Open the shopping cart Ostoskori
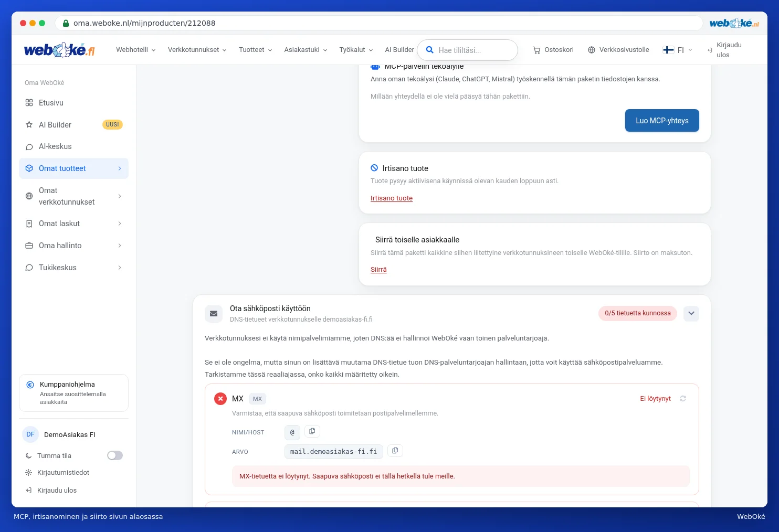779x532 pixels. coord(553,50)
